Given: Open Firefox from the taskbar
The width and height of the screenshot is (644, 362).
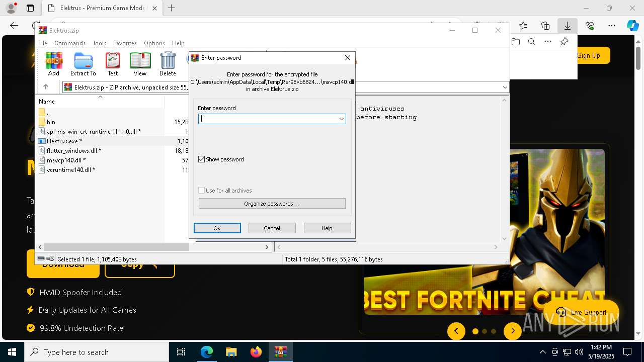Looking at the screenshot, I should (256, 352).
